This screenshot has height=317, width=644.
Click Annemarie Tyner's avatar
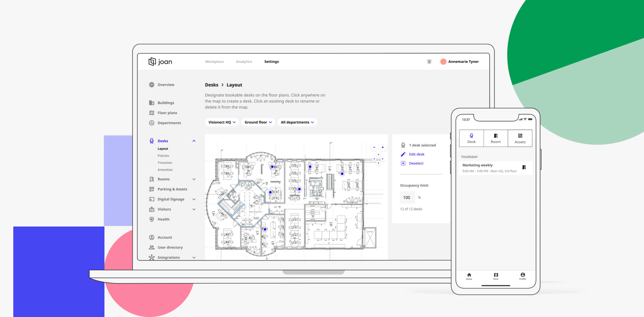[x=443, y=62]
